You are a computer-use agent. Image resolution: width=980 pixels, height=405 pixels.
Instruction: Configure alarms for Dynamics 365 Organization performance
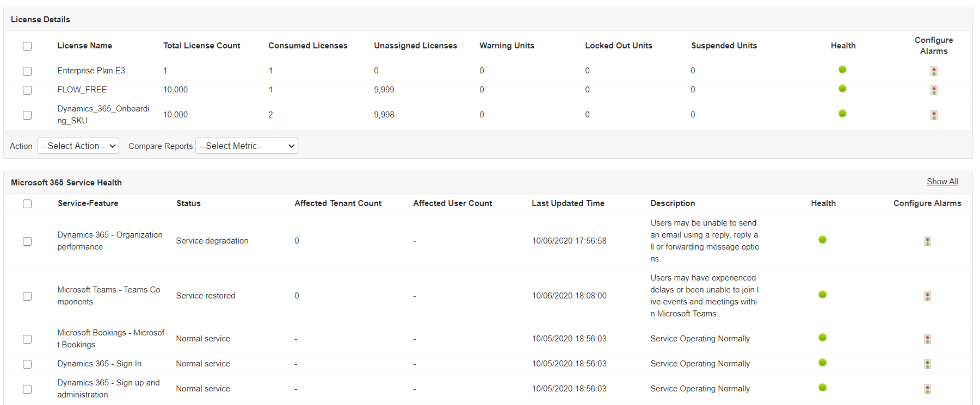point(927,241)
